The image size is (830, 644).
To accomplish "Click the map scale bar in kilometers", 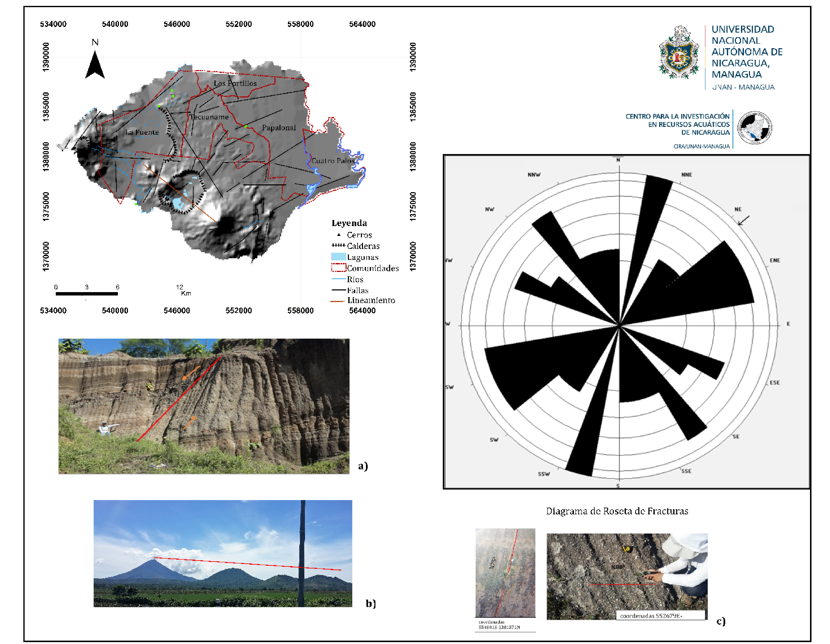I will point(87,294).
